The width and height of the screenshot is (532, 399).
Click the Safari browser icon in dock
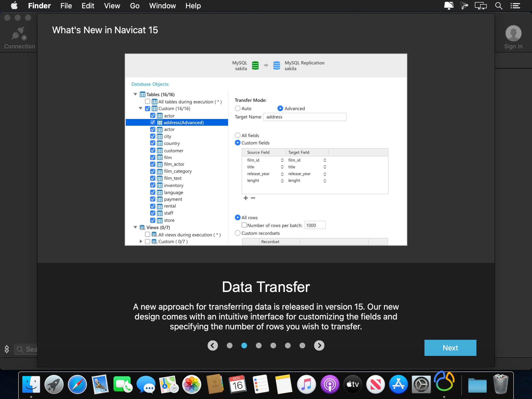click(x=77, y=384)
